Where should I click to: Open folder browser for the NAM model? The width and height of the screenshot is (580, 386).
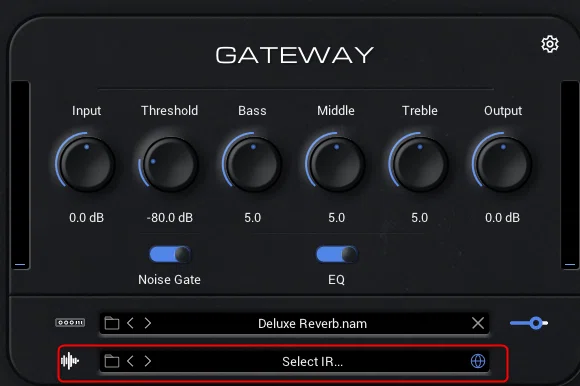click(112, 323)
